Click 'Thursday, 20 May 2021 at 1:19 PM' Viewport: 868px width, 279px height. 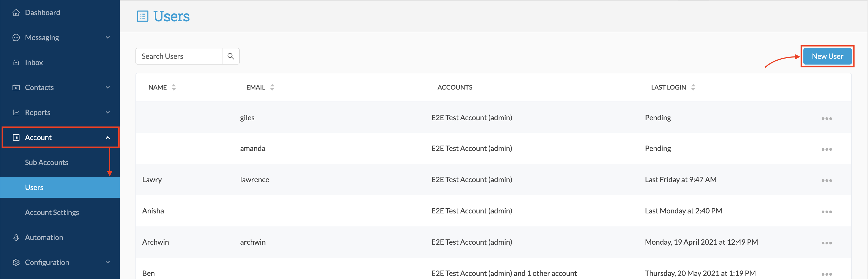[x=700, y=273]
